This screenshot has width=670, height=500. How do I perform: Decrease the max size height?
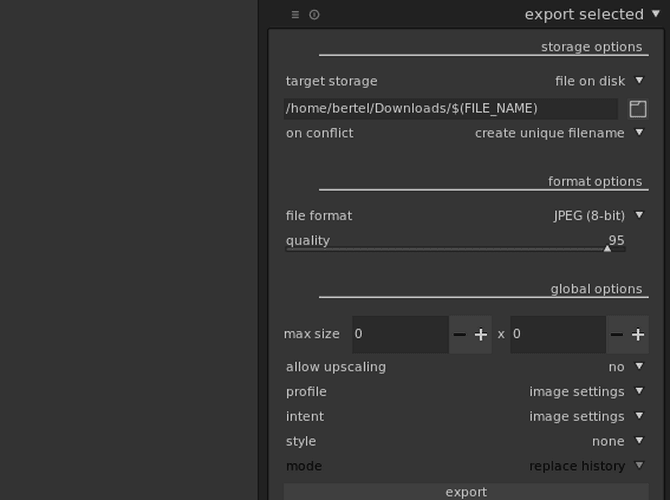click(616, 335)
